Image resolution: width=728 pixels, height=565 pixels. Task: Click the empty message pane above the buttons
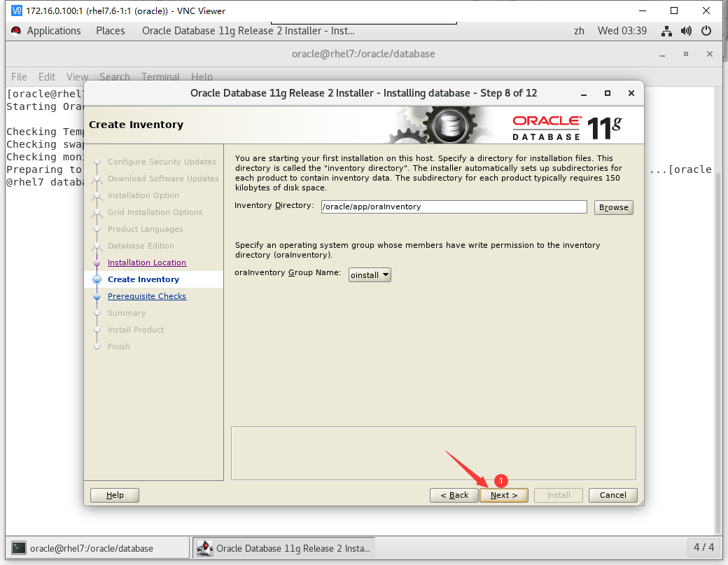[x=433, y=453]
